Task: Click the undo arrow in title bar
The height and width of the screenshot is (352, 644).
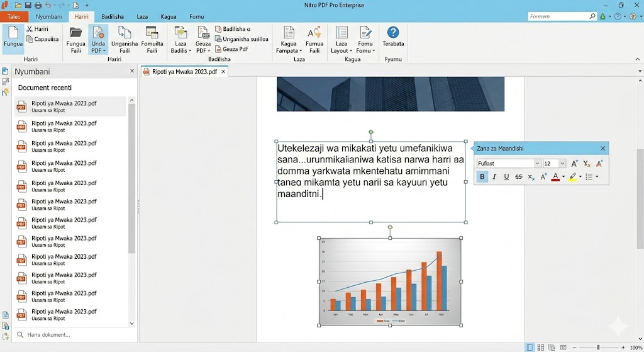Action: [x=48, y=5]
